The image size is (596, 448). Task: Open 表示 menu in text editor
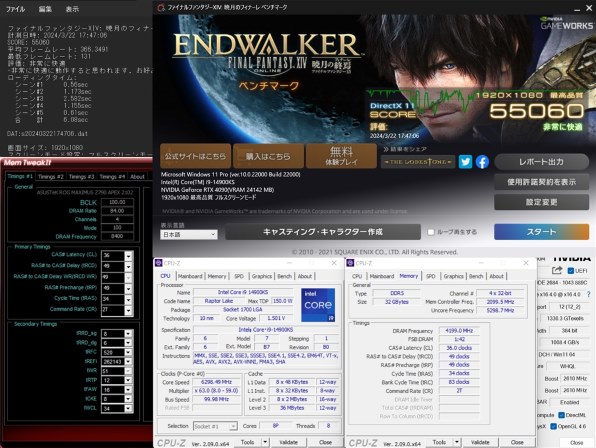pos(72,9)
